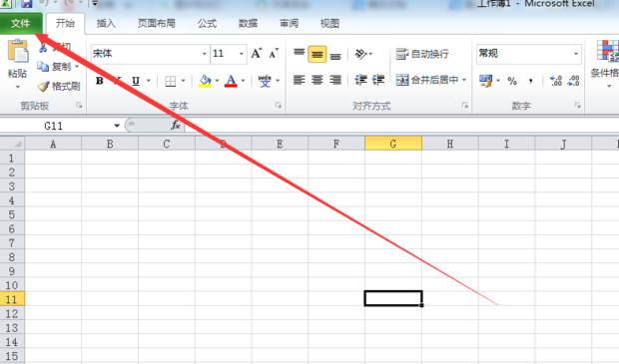Open the 数字 group dialog launcher

point(577,106)
